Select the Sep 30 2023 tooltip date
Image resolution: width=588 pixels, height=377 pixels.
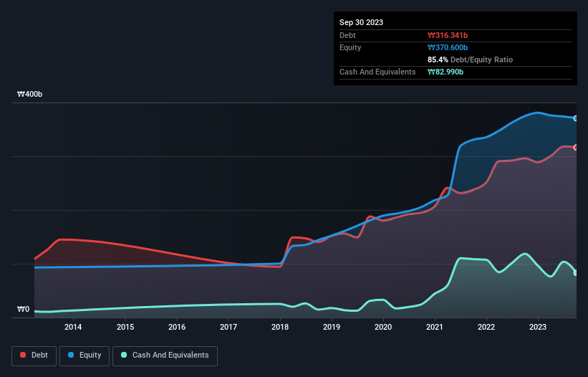click(x=361, y=22)
